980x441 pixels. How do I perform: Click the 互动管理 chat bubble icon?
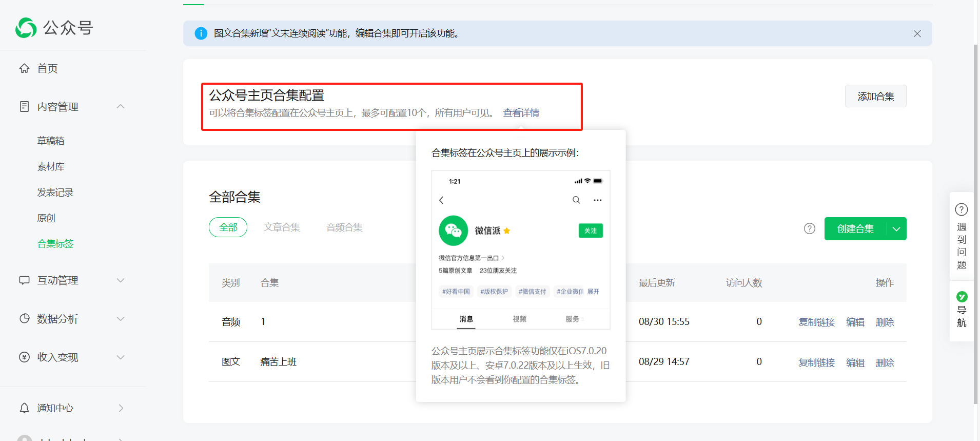pos(24,280)
